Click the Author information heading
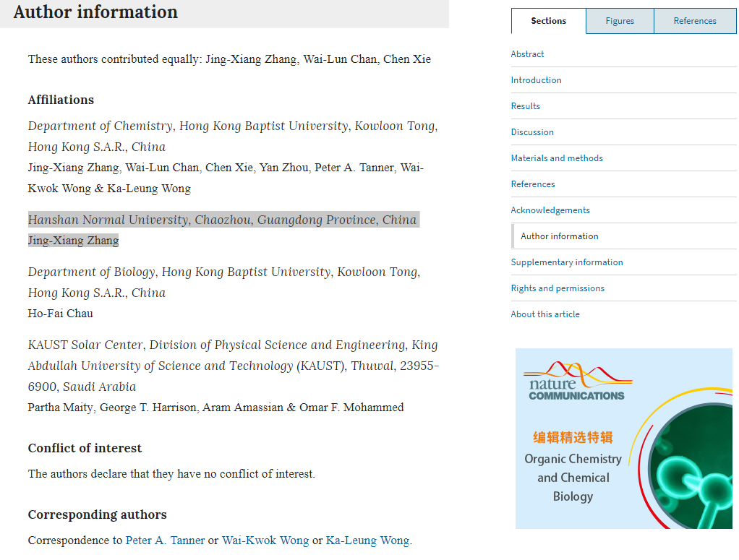The height and width of the screenshot is (560, 739). (95, 12)
